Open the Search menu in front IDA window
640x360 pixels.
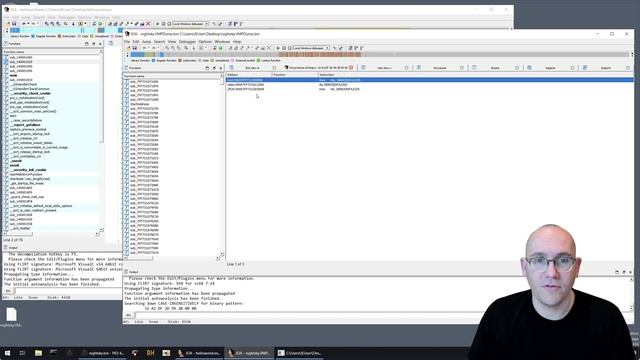pyautogui.click(x=159, y=42)
